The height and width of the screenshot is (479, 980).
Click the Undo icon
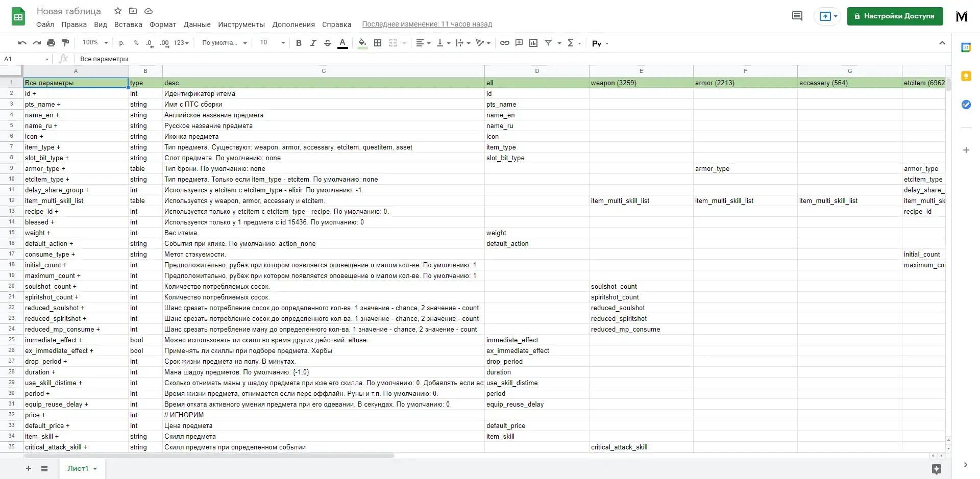(22, 43)
